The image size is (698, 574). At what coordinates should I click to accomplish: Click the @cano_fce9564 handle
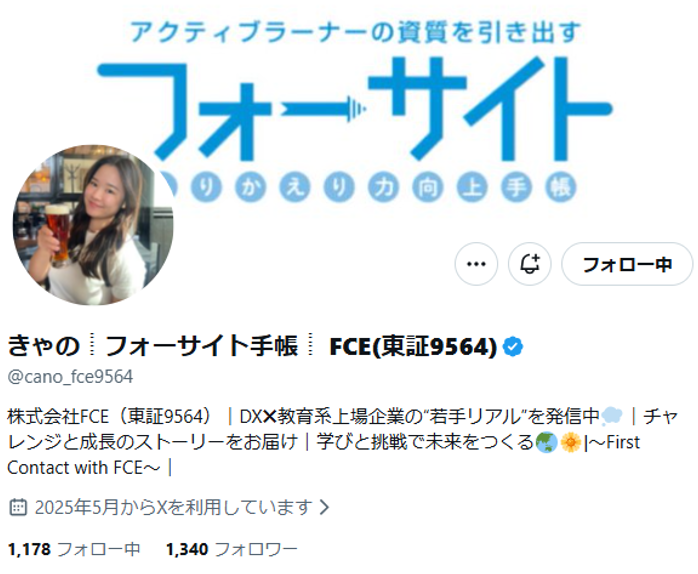(x=70, y=377)
